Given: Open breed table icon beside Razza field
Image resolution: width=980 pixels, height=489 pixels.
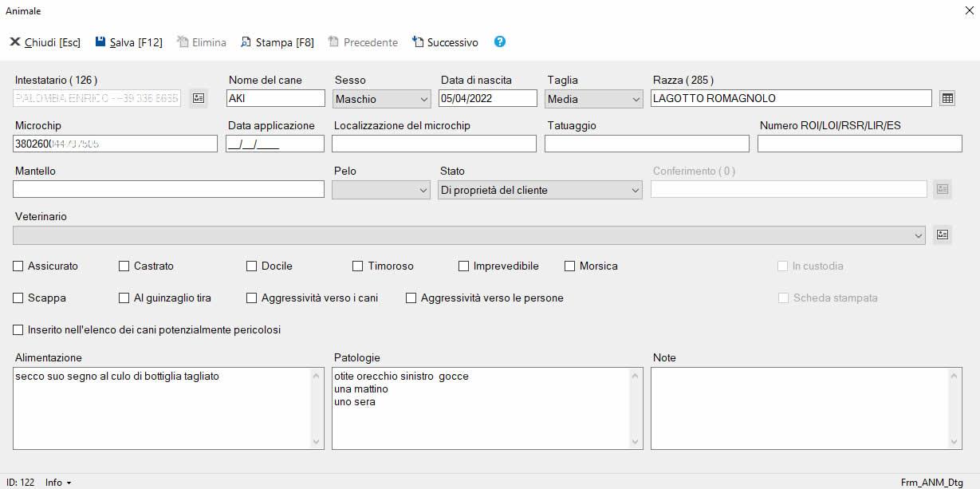Looking at the screenshot, I should click(x=947, y=98).
